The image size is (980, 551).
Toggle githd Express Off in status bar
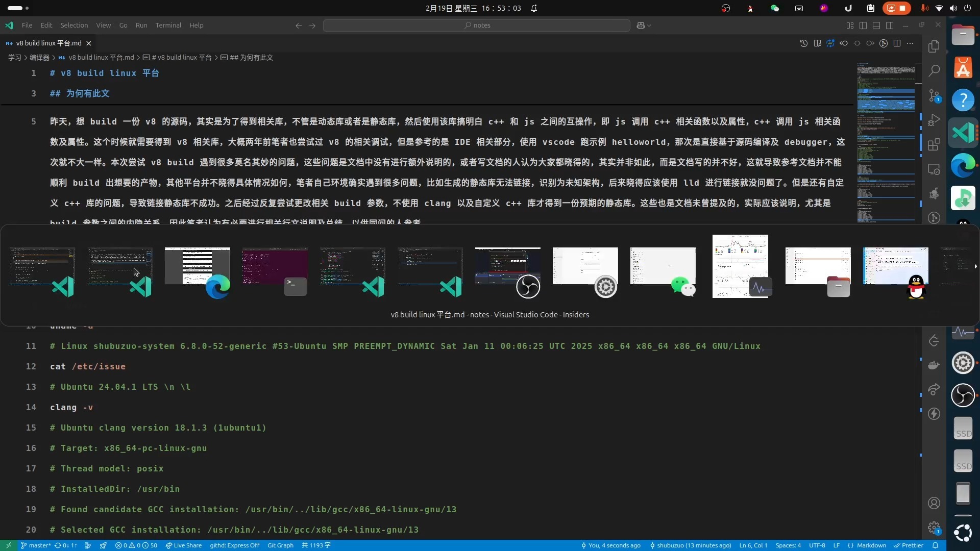(235, 545)
